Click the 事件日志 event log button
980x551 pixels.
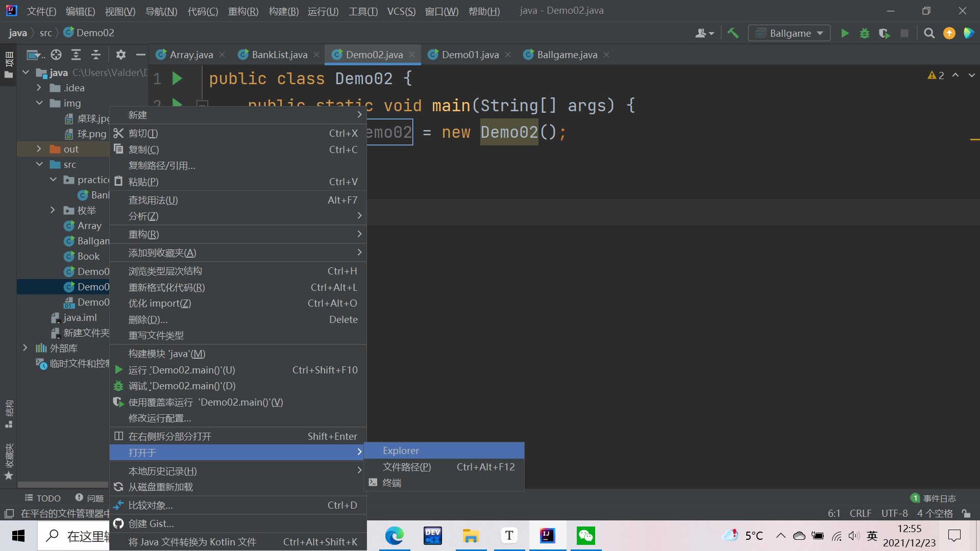pos(934,498)
